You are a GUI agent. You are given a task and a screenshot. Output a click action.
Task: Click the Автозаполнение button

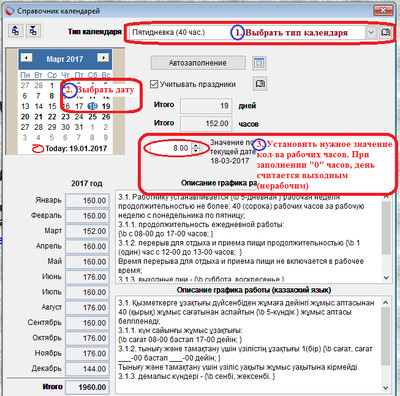[198, 63]
